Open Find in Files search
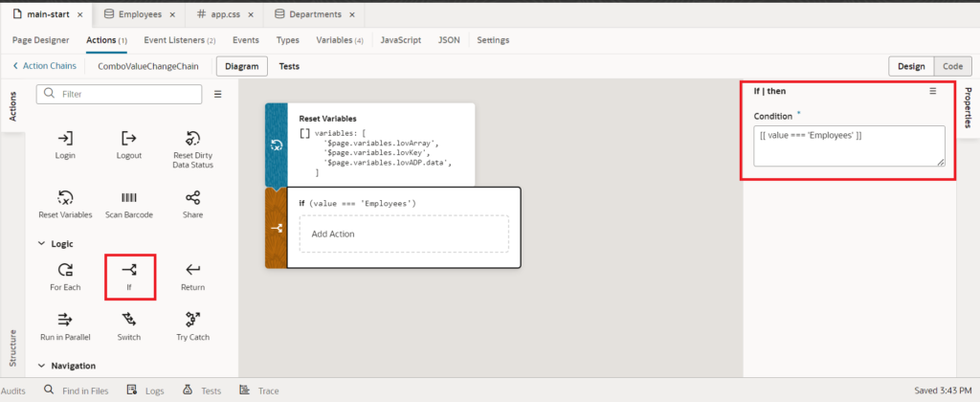The width and height of the screenshot is (980, 402). [76, 391]
